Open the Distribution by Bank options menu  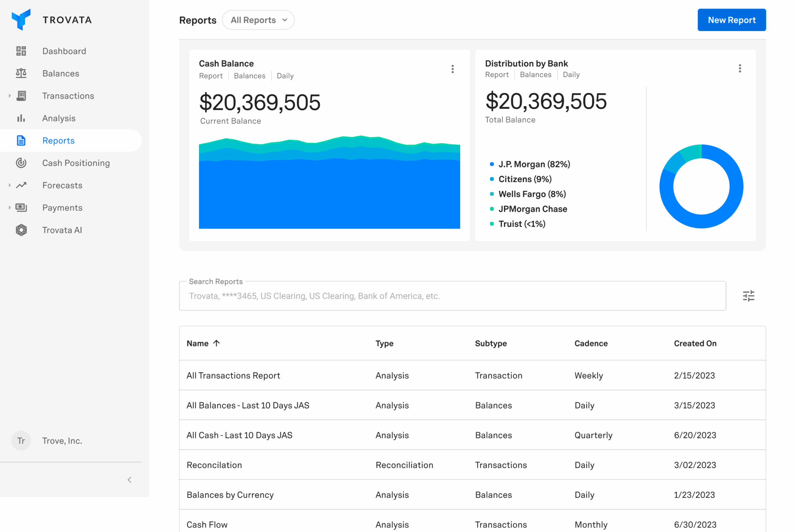pyautogui.click(x=740, y=68)
